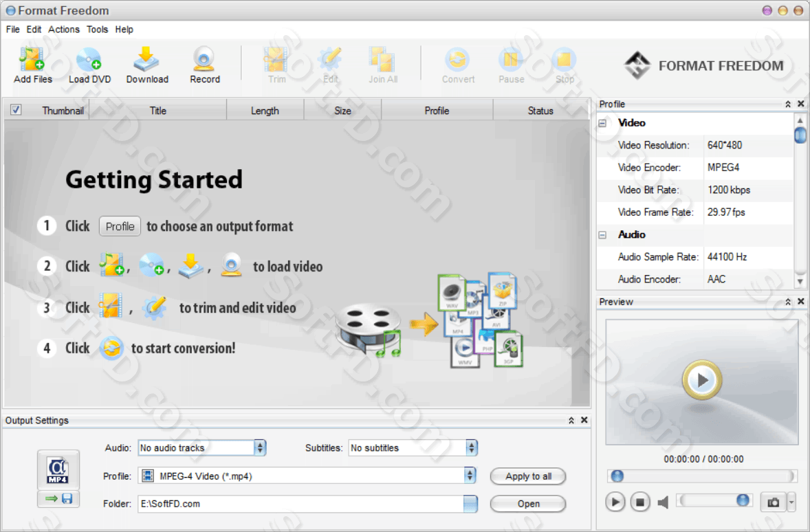Click the Size column header
This screenshot has width=810, height=532.
[342, 111]
